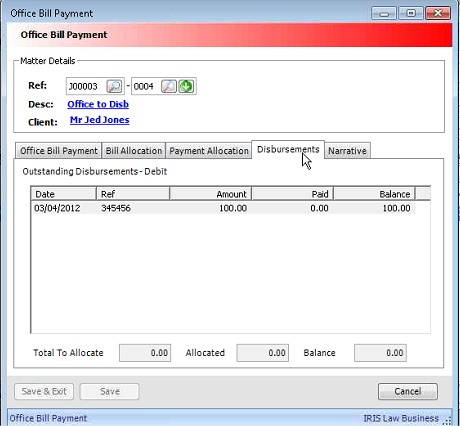Click the Save button
The width and height of the screenshot is (460, 426).
click(110, 391)
